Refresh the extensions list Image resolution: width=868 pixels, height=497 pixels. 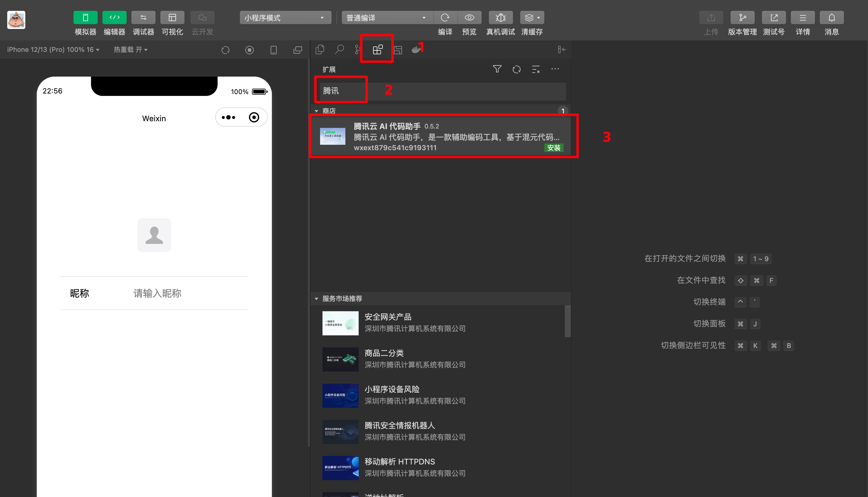click(516, 69)
